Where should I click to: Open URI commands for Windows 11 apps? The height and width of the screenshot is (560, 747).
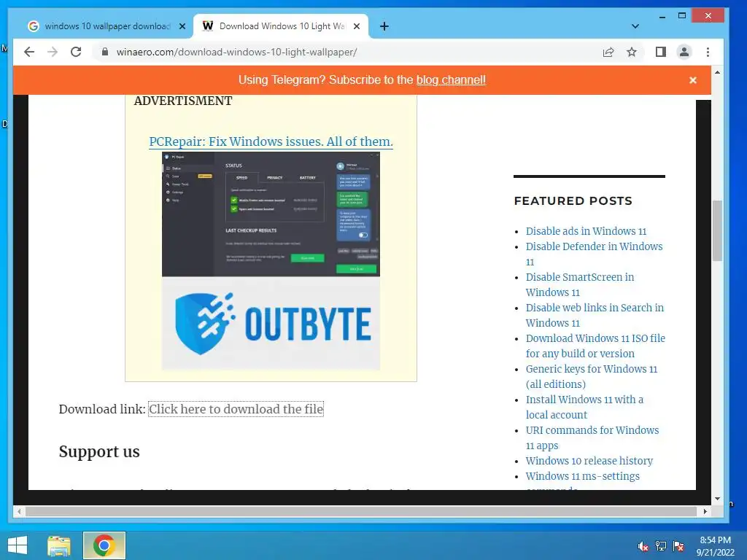tap(592, 437)
